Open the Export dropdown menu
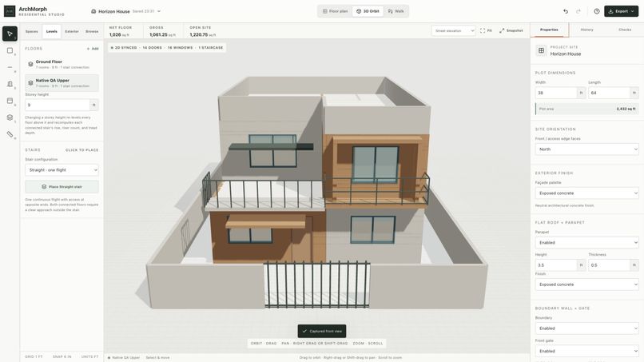 pos(621,11)
